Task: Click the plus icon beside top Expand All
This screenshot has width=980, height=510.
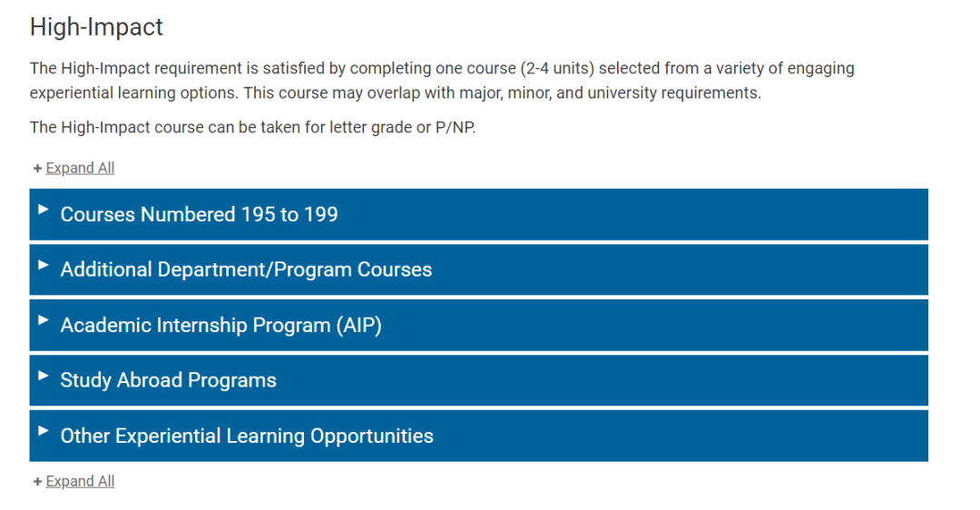Action: (x=37, y=168)
